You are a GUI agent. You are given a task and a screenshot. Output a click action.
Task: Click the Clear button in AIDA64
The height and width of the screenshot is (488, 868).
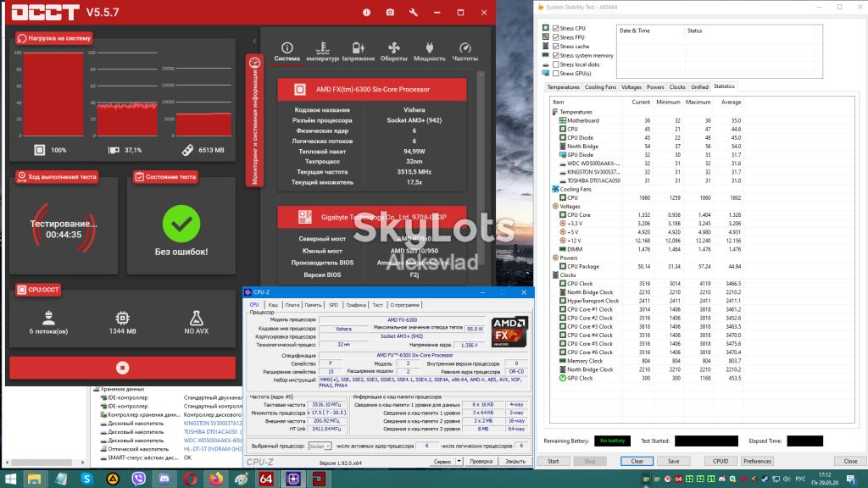[637, 461]
